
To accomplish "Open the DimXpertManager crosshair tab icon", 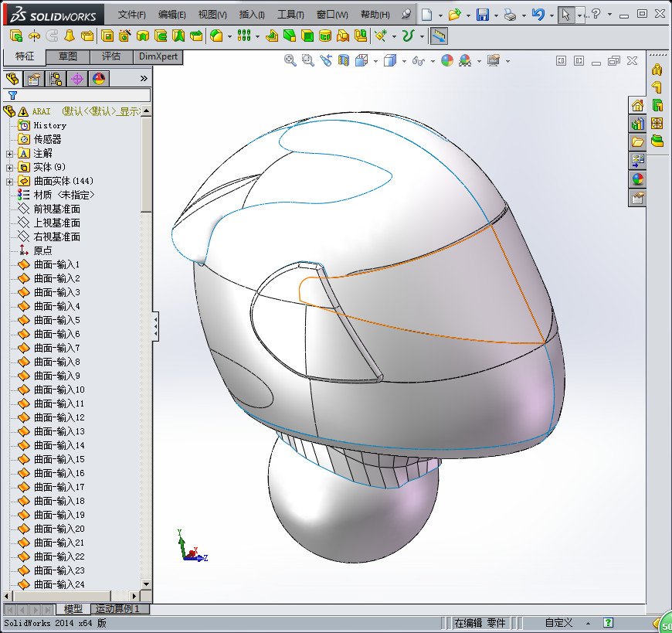I will (77, 79).
